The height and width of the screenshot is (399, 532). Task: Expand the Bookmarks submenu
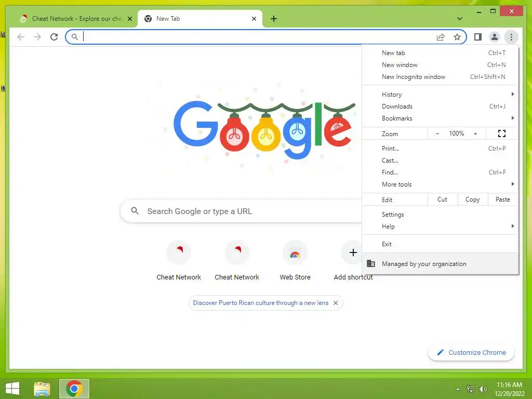tap(440, 118)
